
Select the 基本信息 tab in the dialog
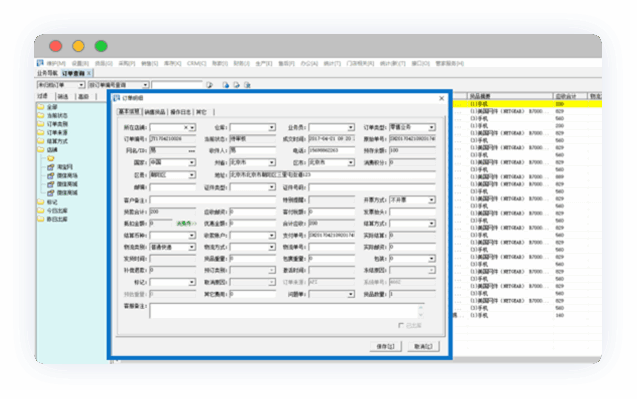(129, 112)
